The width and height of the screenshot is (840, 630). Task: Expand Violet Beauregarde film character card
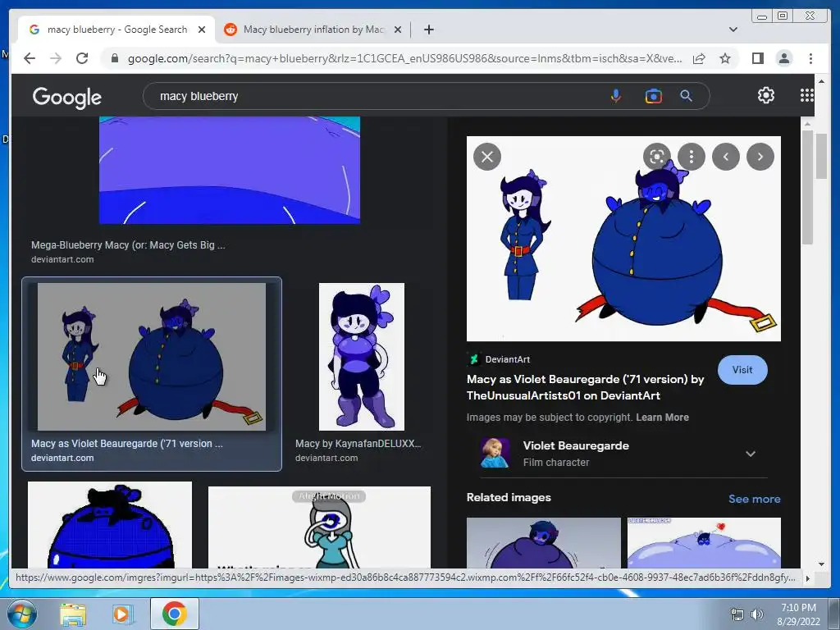(x=751, y=454)
